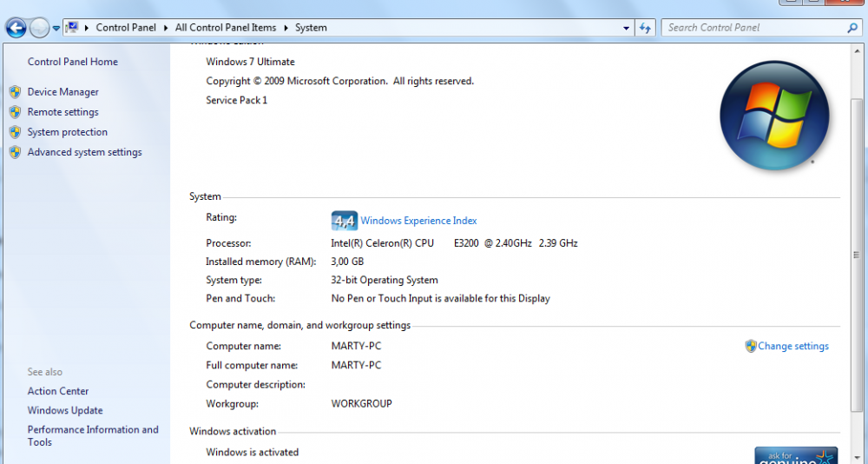Screen dimensions: 868x464
Task: Select System breadcrumb in address bar
Action: [x=311, y=28]
